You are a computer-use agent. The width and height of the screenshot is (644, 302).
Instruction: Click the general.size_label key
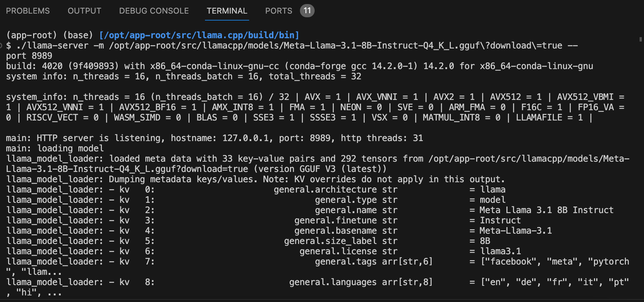pos(330,241)
